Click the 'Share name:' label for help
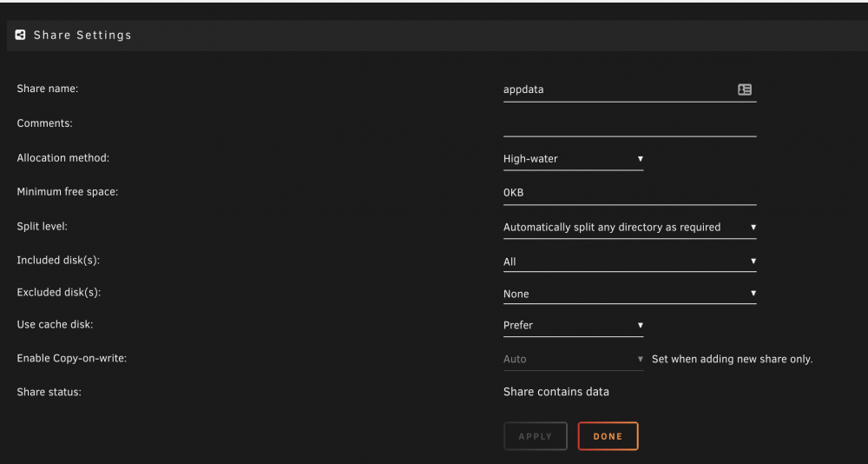This screenshot has width=868, height=464. (x=48, y=89)
